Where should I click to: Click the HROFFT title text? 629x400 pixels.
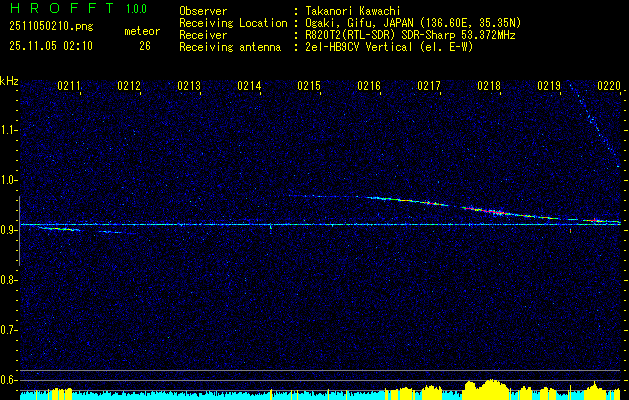tap(63, 8)
